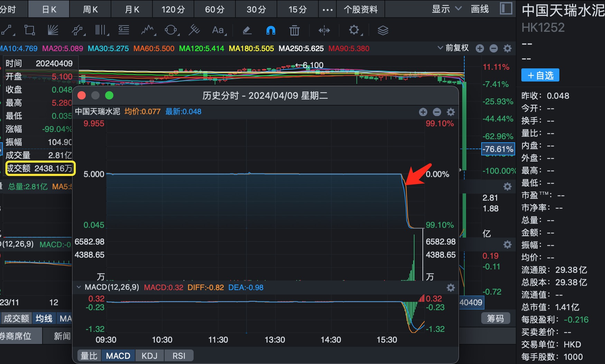The image size is (605, 364).
Task: Switch to the 30分 chart tab
Action: click(256, 9)
